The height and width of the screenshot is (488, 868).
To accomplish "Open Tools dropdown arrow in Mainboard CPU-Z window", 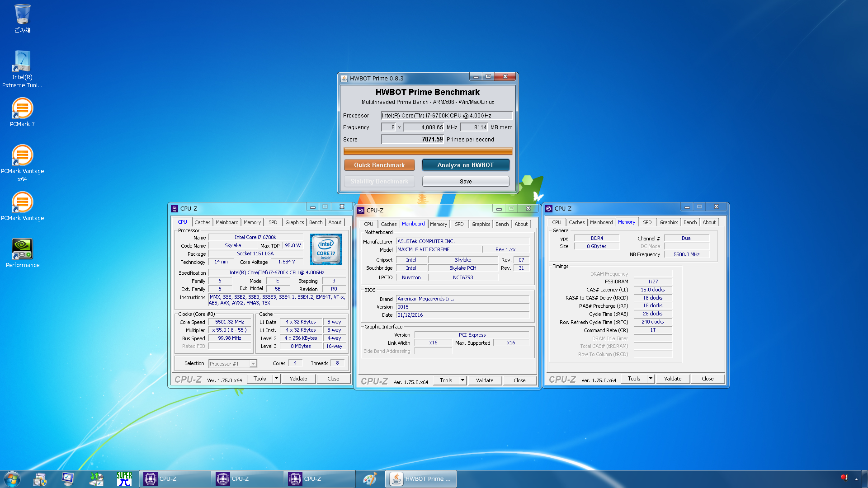I will coord(463,380).
